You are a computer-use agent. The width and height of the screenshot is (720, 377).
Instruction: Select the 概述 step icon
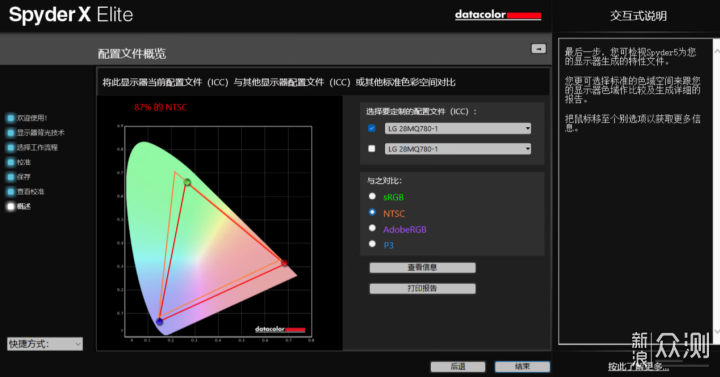[x=11, y=206]
